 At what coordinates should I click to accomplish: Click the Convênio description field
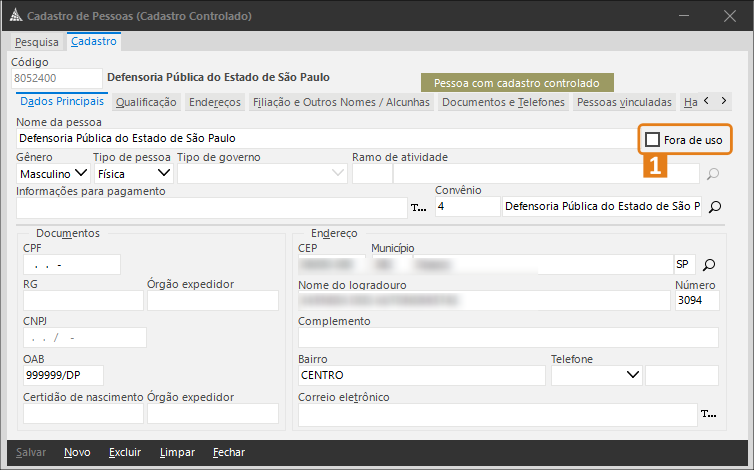[602, 207]
